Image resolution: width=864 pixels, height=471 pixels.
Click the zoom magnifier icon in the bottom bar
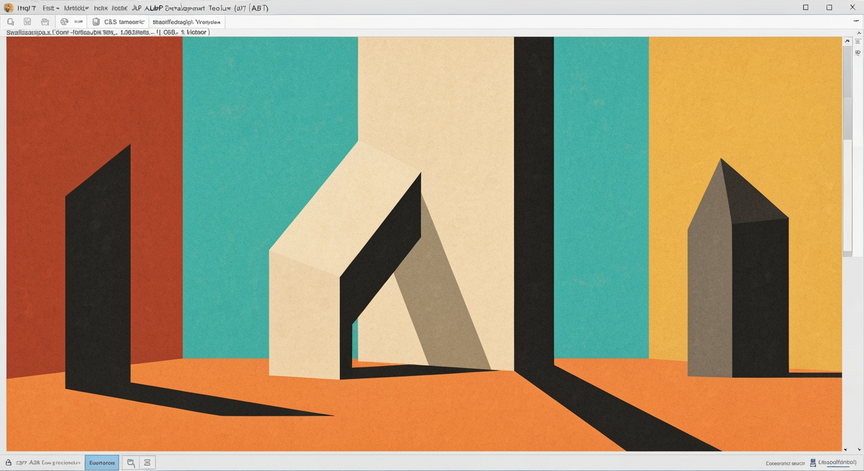[131, 463]
